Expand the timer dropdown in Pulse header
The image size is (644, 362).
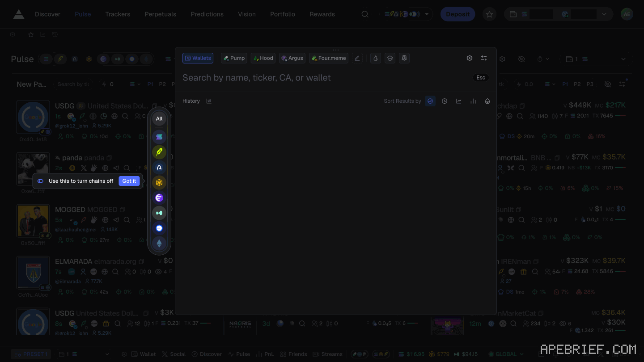(542, 59)
